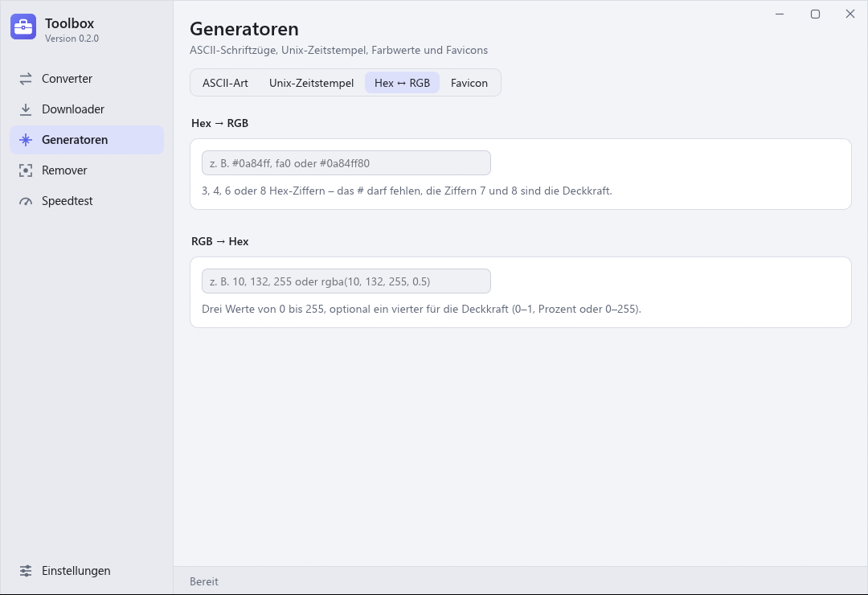Click the Einstellungen sliders icon
This screenshot has width=868, height=595.
tap(26, 571)
